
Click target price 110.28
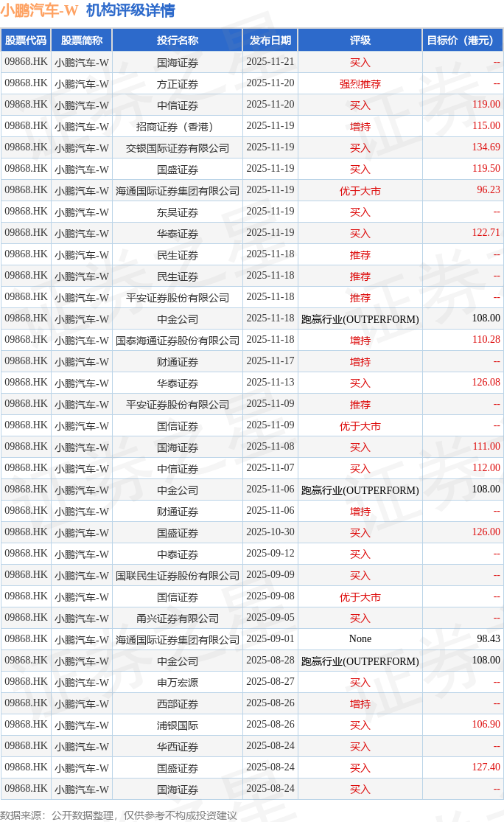pyautogui.click(x=486, y=340)
